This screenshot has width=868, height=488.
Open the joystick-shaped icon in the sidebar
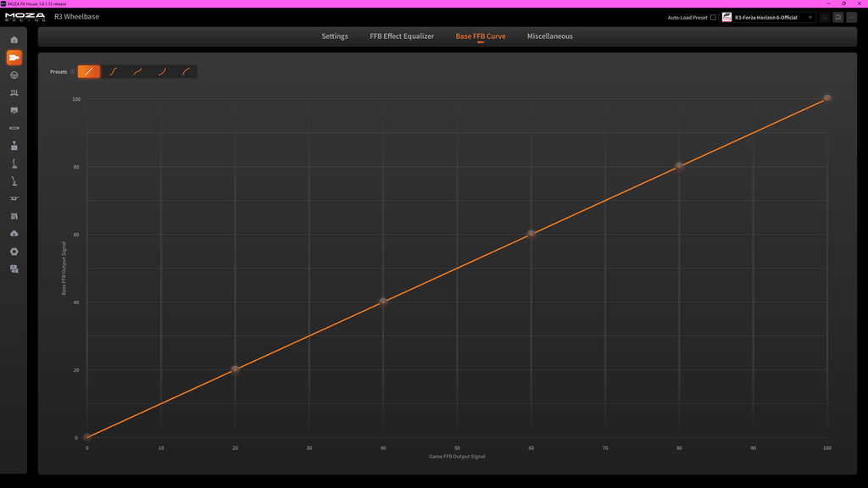point(14,146)
